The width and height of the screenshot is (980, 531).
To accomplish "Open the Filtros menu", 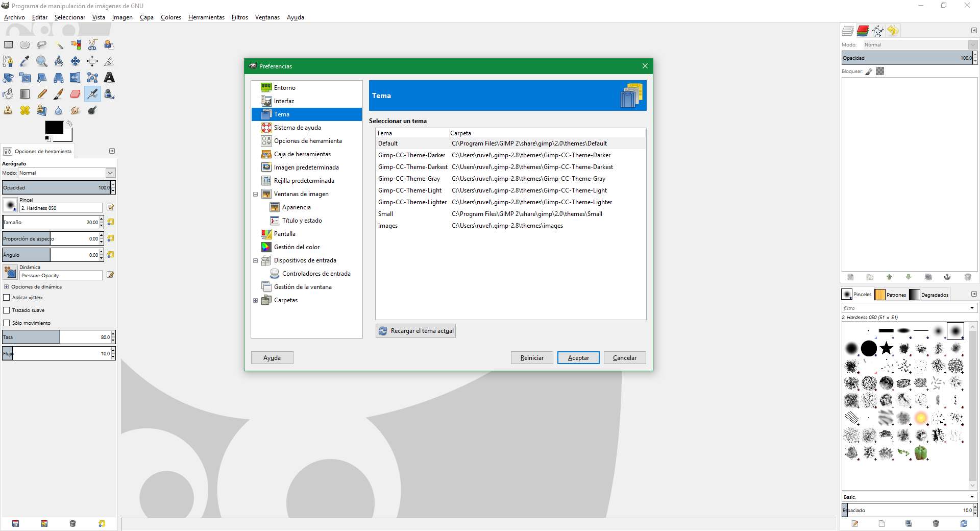I will (240, 17).
